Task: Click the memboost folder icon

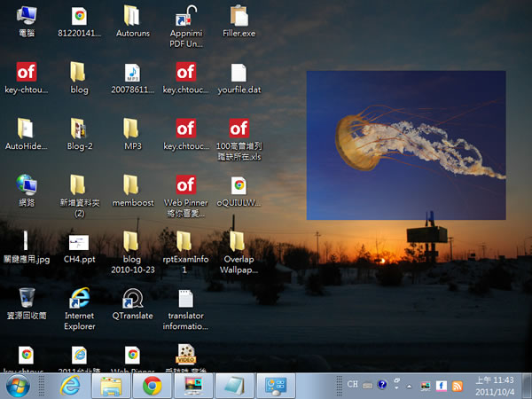Action: (x=132, y=184)
